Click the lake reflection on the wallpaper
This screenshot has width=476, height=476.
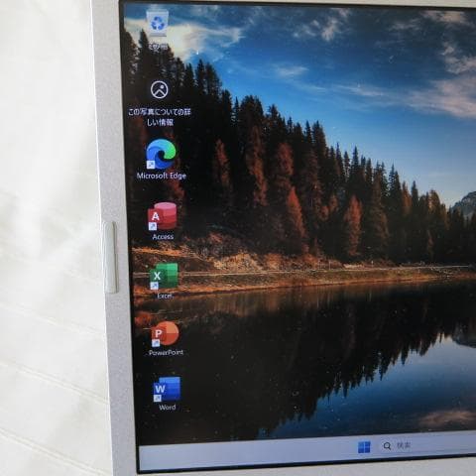[330, 364]
